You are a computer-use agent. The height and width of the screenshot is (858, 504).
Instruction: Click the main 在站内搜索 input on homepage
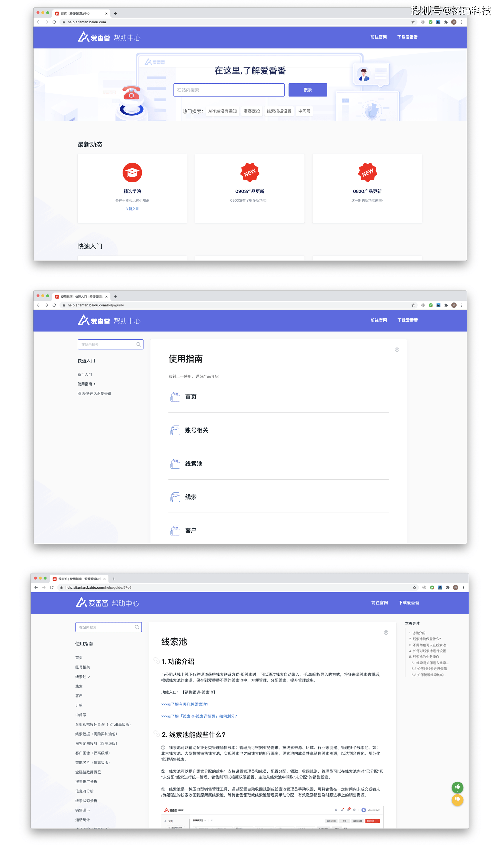click(x=229, y=90)
